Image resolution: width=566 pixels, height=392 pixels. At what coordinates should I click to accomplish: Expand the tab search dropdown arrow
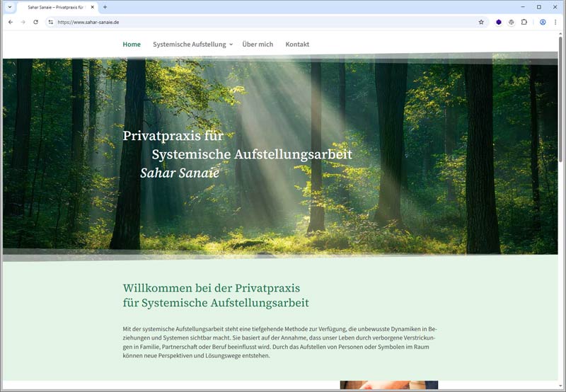coord(10,7)
